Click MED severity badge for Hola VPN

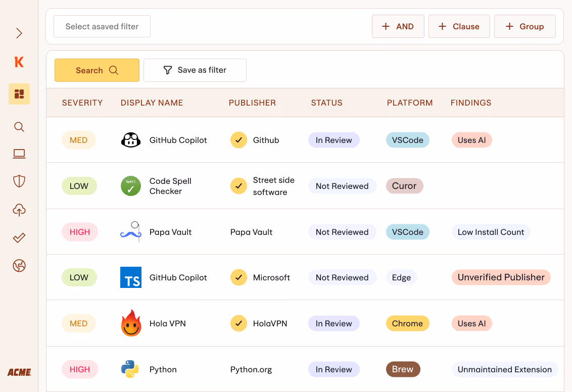point(78,323)
